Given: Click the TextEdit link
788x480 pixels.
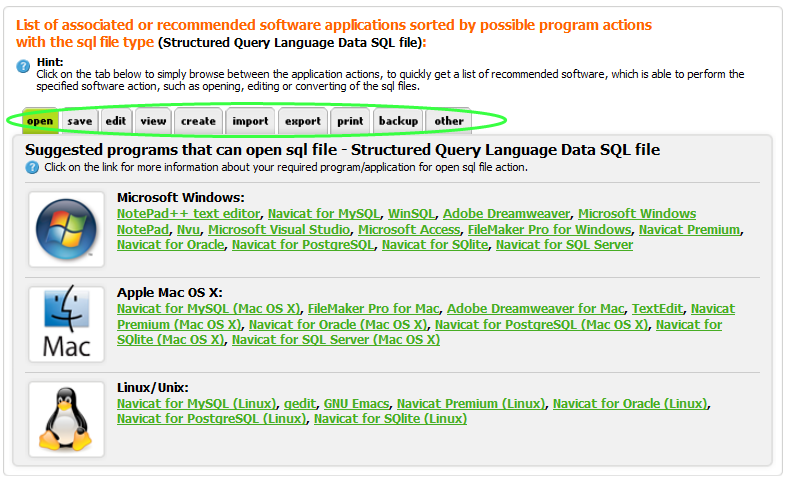Looking at the screenshot, I should pyautogui.click(x=657, y=309).
